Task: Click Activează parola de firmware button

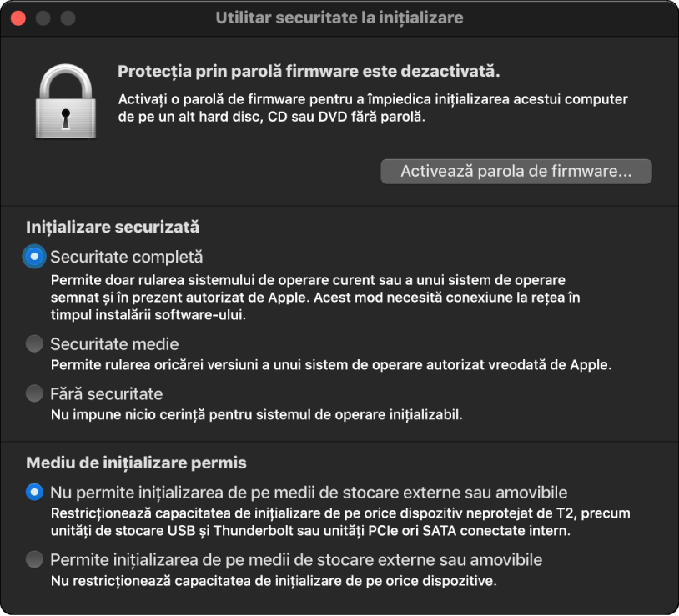Action: coord(516,171)
